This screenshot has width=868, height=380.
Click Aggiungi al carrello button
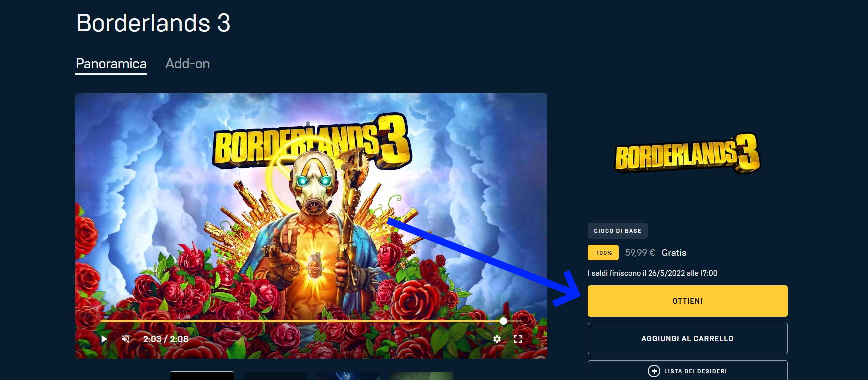[x=688, y=338]
